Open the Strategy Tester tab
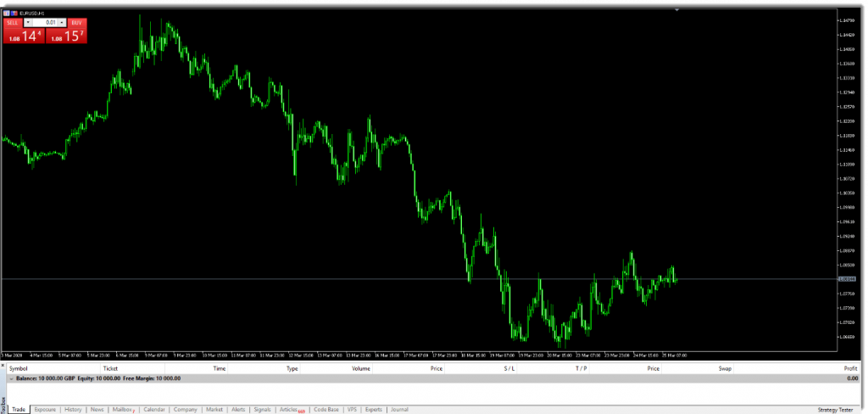The width and height of the screenshot is (868, 414). coord(834,410)
